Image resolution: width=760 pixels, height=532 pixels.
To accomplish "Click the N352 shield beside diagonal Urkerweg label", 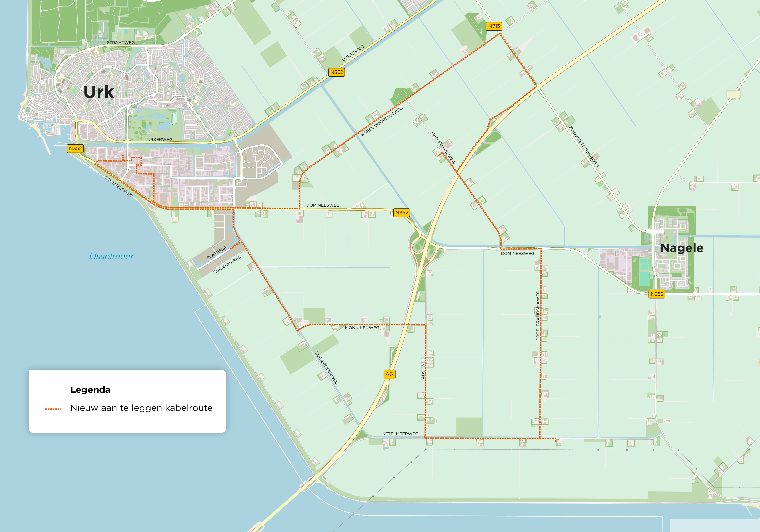I will tap(337, 72).
